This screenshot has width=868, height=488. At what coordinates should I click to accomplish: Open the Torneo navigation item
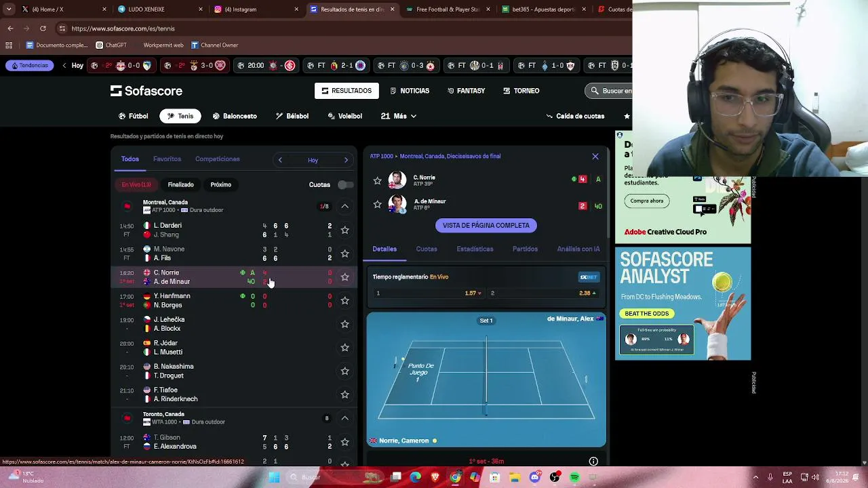click(x=521, y=91)
